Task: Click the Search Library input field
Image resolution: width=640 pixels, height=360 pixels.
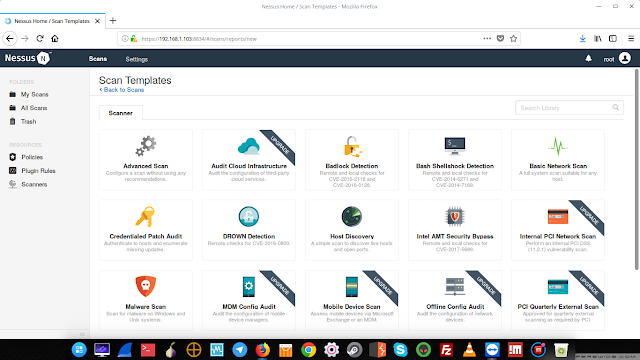Action: tap(569, 108)
